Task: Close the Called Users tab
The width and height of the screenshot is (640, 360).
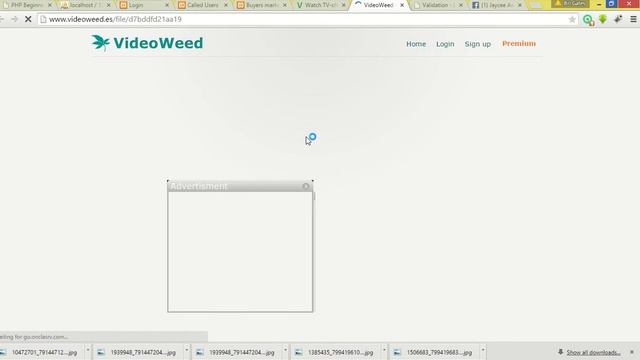Action: pyautogui.click(x=226, y=5)
